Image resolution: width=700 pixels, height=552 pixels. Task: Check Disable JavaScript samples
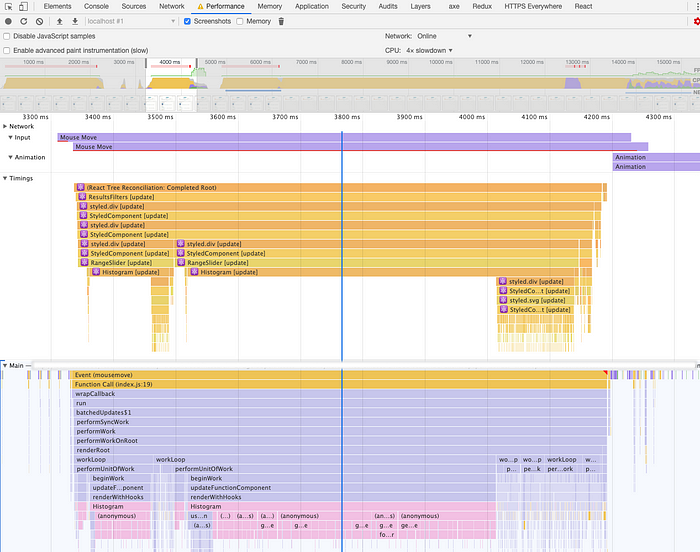7,36
